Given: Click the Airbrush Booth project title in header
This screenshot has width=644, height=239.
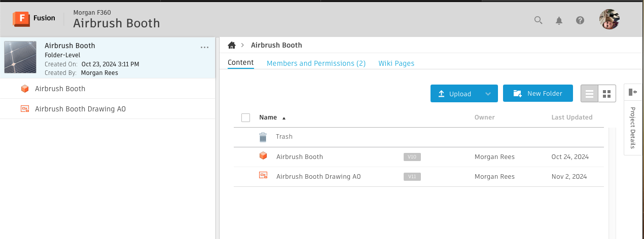Looking at the screenshot, I should pos(117,23).
